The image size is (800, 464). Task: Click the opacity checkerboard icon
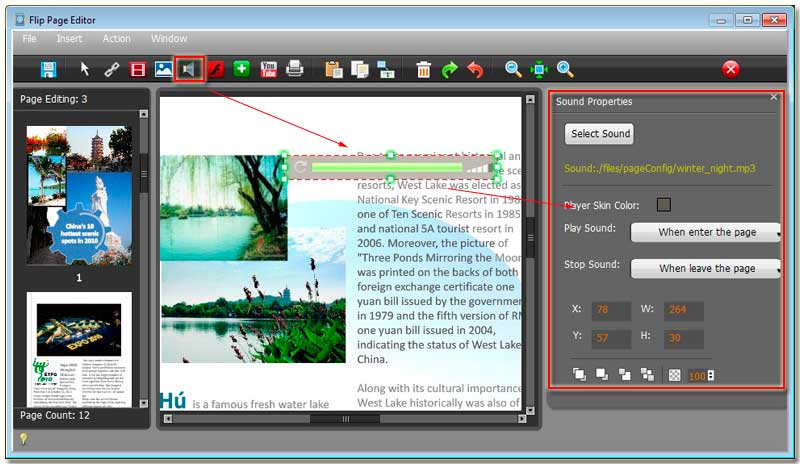pos(674,376)
